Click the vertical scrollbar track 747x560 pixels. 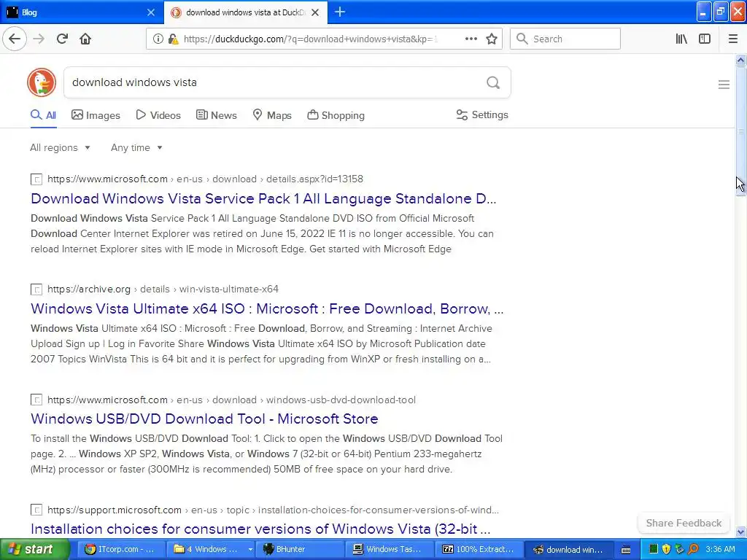[740, 362]
